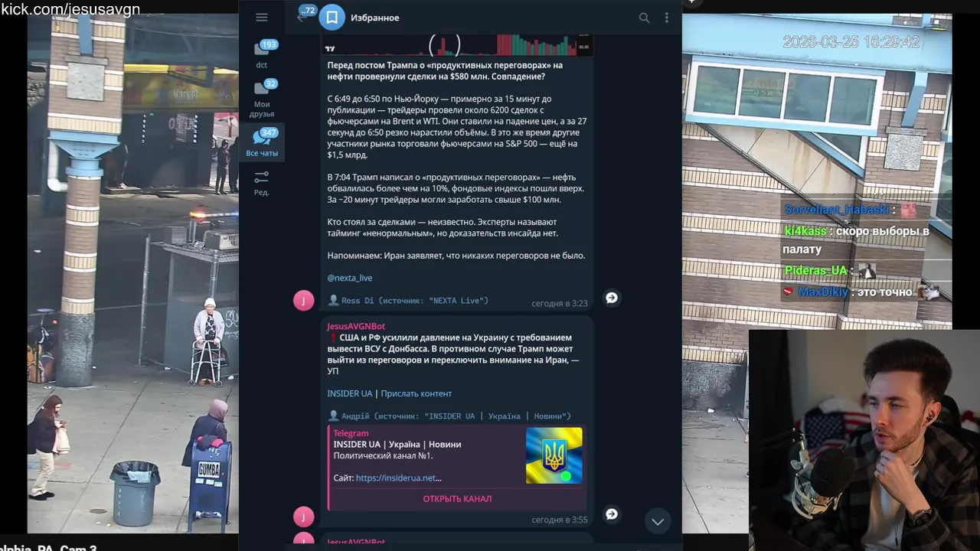
Task: Select the Все чаты folder
Action: [x=262, y=143]
